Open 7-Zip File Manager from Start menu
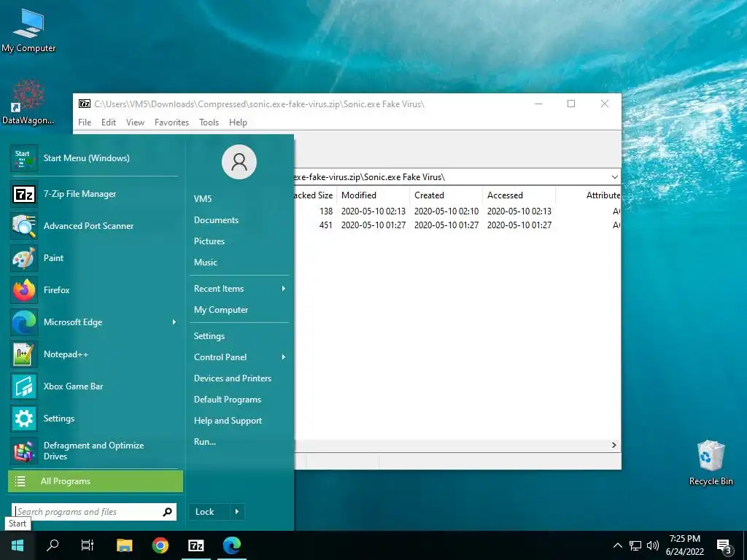The width and height of the screenshot is (747, 560). coord(94,194)
